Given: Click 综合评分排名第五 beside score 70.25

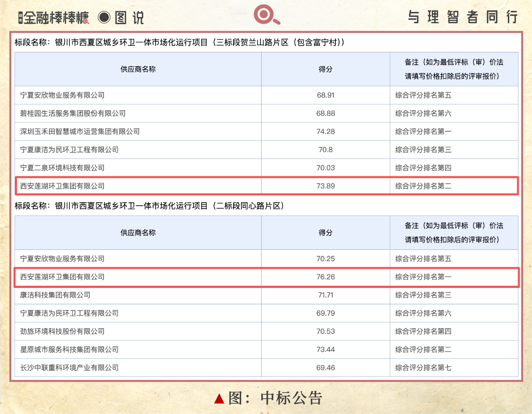Looking at the screenshot, I should (423, 259).
